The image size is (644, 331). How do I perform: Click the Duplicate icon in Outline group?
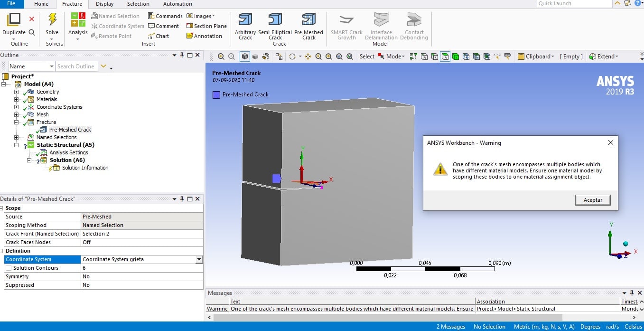pos(14,19)
